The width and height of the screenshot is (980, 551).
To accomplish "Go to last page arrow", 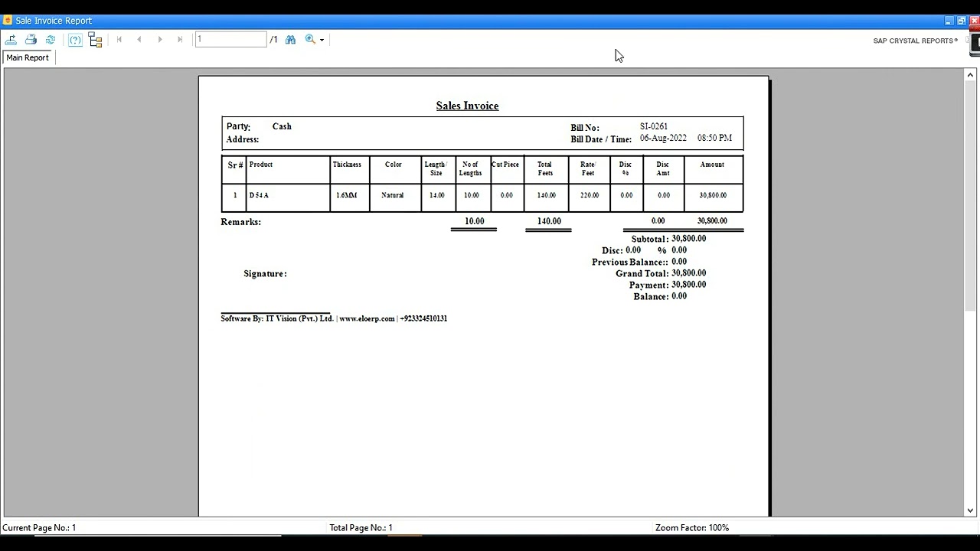I will [180, 40].
